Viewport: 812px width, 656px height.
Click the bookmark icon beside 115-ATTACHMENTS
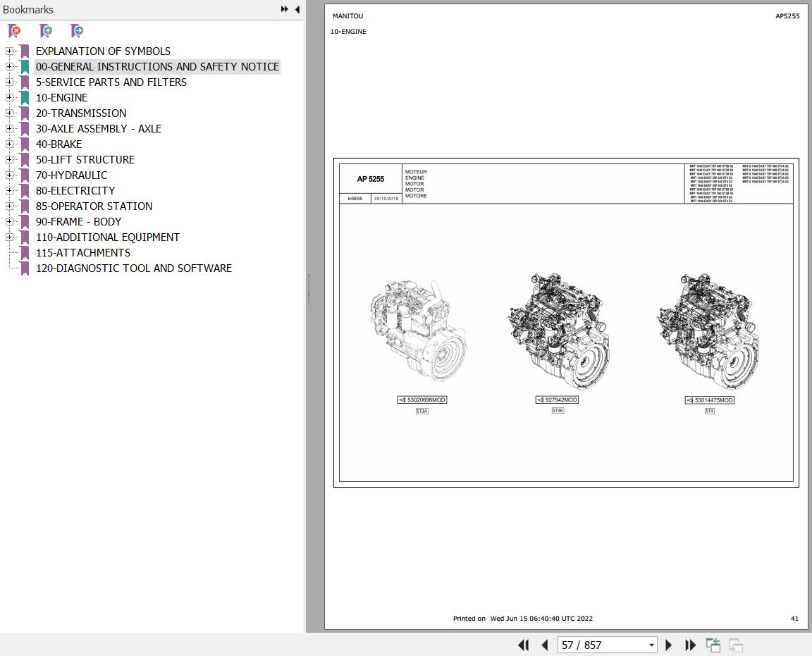coord(25,253)
